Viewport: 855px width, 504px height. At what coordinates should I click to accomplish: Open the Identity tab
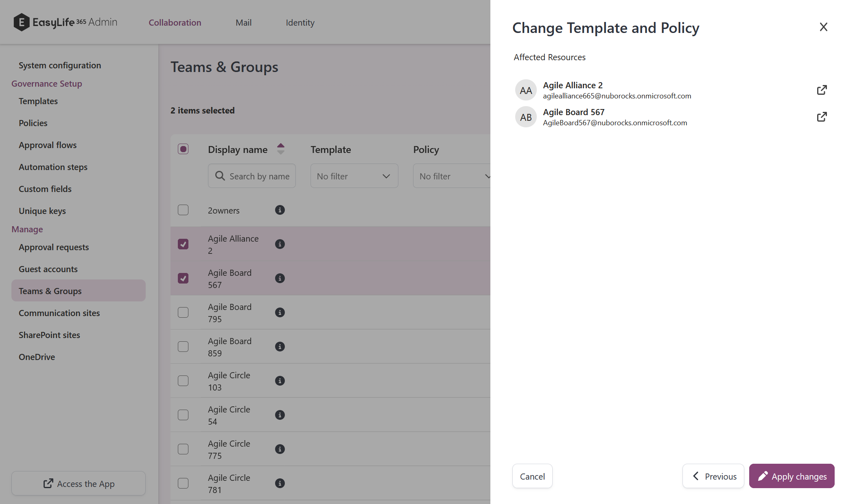pos(300,22)
